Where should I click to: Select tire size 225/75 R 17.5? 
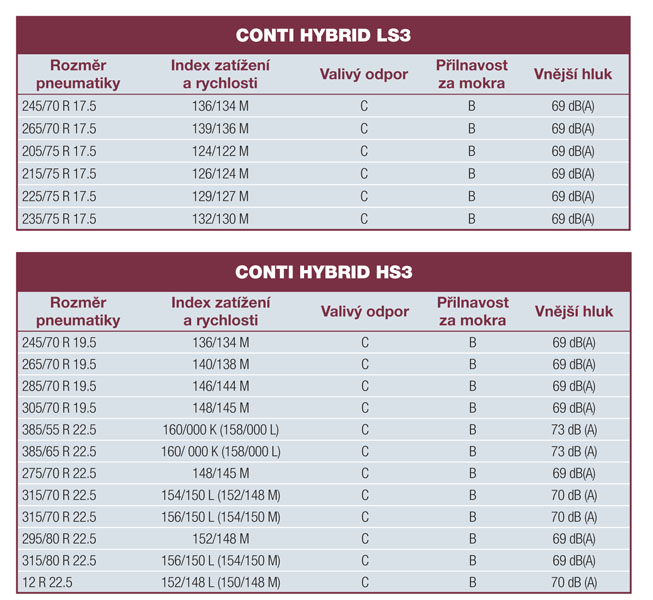59,196
